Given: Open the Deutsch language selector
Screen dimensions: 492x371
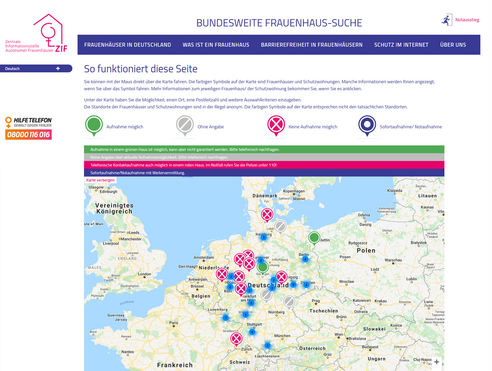Looking at the screenshot, I should [36, 68].
